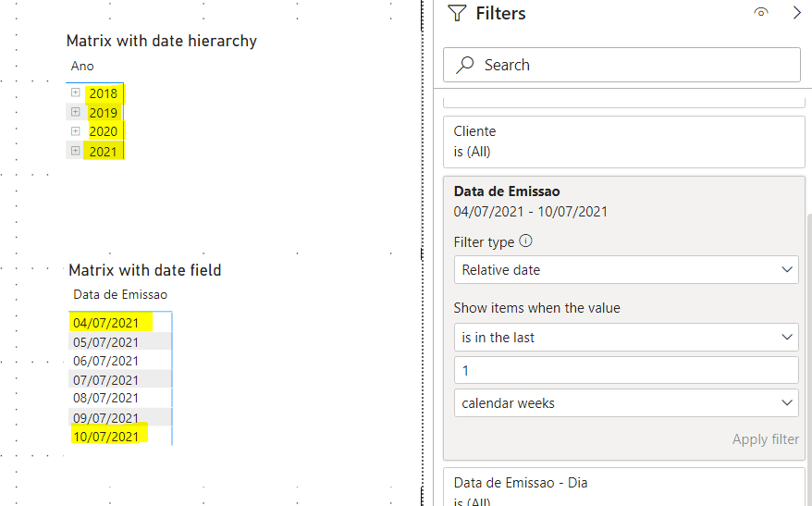Click the magnifier icon in the search box
Screen dimensions: 812x506
[464, 65]
